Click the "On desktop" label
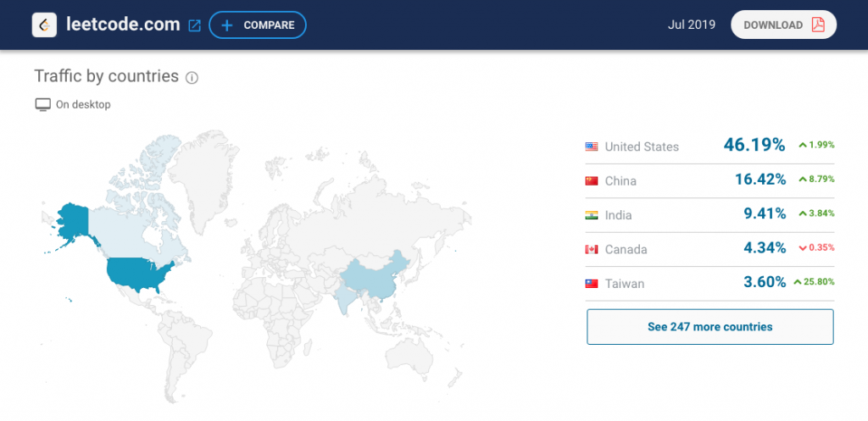This screenshot has width=868, height=421. coord(83,104)
